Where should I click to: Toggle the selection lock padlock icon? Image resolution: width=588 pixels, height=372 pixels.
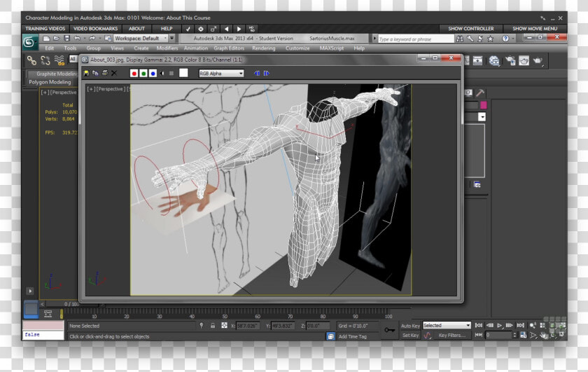point(213,326)
